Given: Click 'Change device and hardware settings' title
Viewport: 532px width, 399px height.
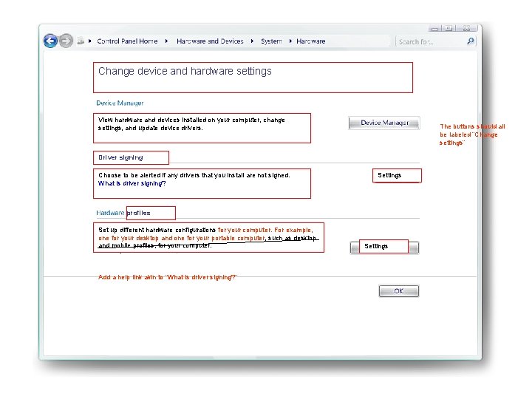Looking at the screenshot, I should point(185,71).
